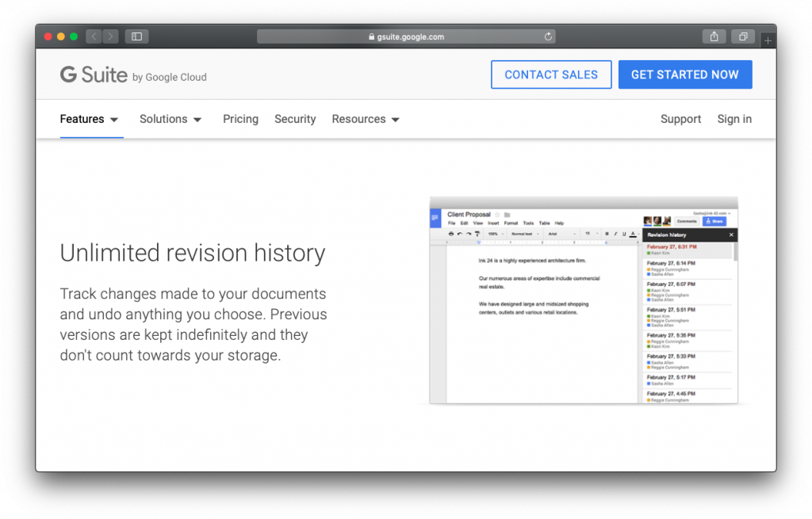The height and width of the screenshot is (519, 812).
Task: Go forward with Safari's forward arrow
Action: (110, 36)
